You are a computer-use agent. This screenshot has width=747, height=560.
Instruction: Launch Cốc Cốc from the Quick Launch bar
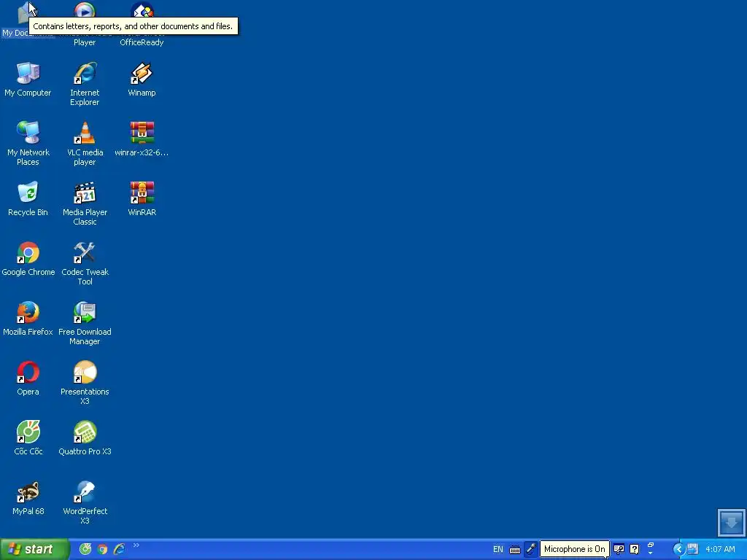(x=85, y=549)
